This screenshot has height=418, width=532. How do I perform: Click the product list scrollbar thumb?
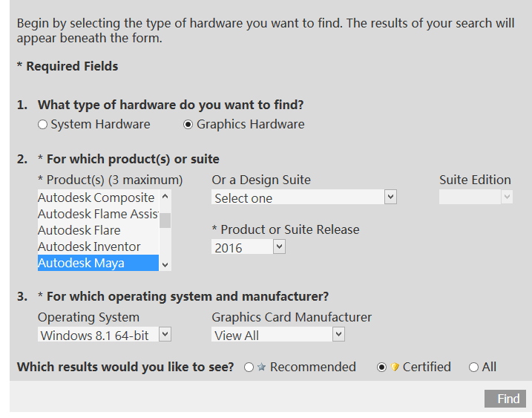(x=165, y=221)
